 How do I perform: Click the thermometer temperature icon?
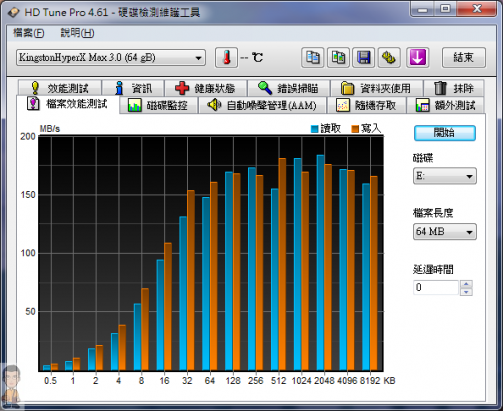pyautogui.click(x=226, y=58)
